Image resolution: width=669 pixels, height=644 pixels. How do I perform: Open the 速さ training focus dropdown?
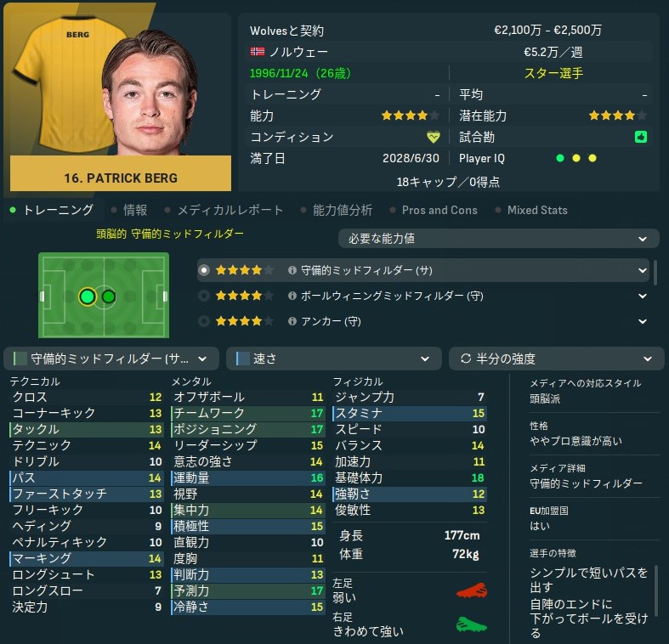333,359
